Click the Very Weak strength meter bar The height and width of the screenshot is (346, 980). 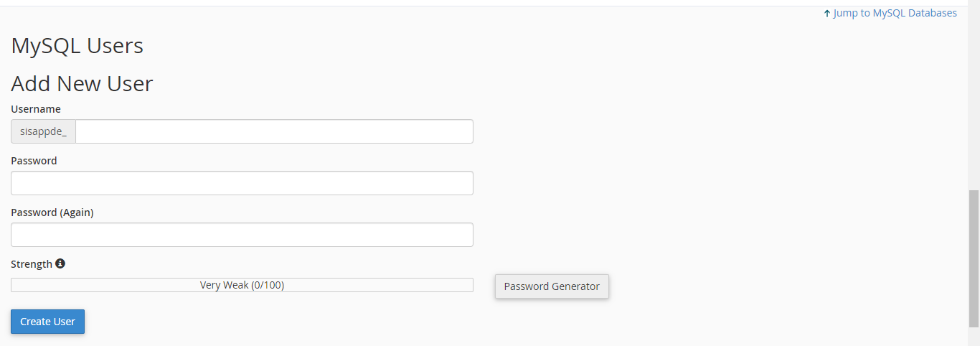coord(242,285)
